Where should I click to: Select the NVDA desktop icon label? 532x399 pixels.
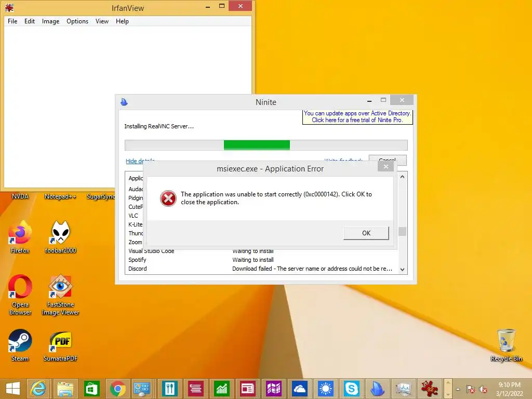pyautogui.click(x=20, y=196)
